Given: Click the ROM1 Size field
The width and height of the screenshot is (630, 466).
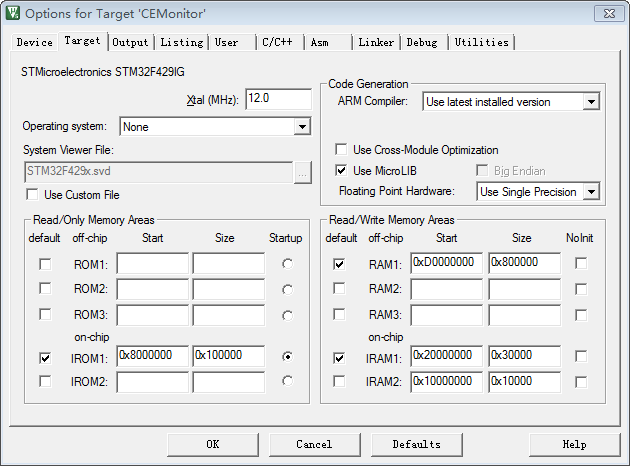Looking at the screenshot, I should pyautogui.click(x=229, y=264).
